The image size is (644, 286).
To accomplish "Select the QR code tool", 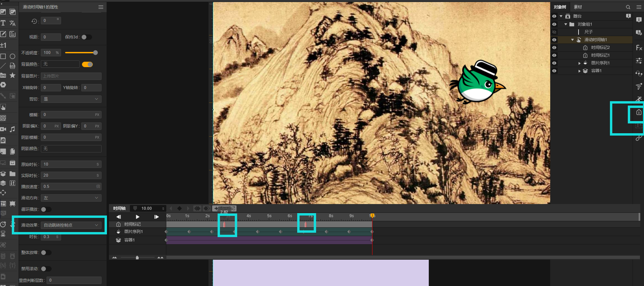I will point(3,118).
